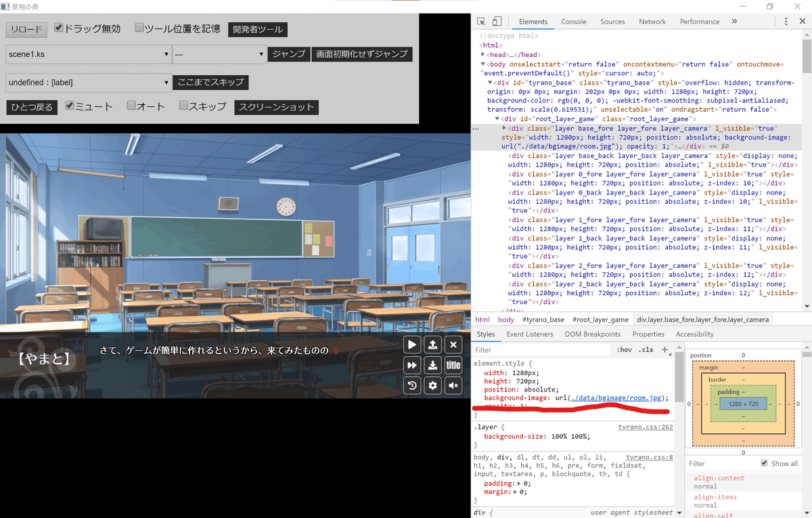Click the load (download tray) icon in game
The height and width of the screenshot is (518, 812).
coord(433,365)
